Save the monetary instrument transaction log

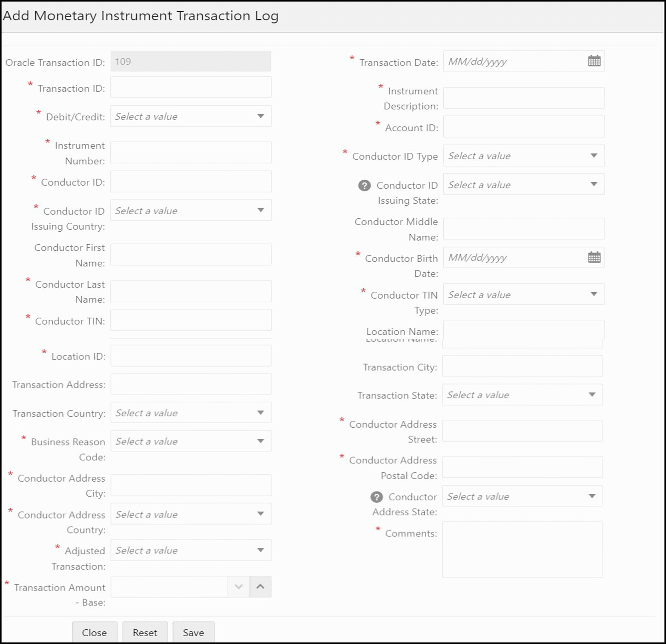click(193, 632)
